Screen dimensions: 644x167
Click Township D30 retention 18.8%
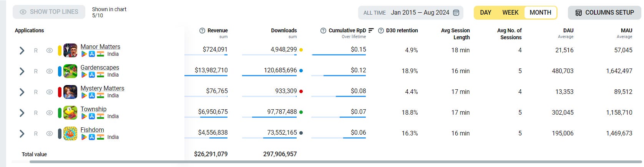[x=410, y=112]
